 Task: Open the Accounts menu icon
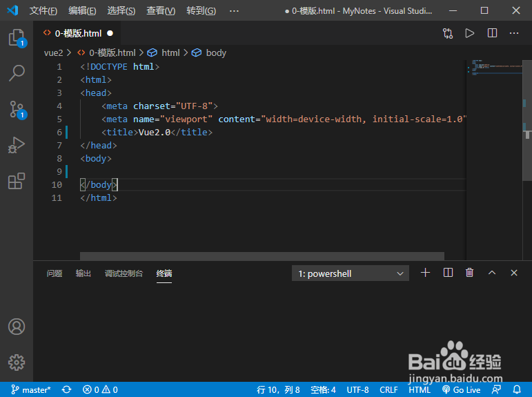[17, 327]
